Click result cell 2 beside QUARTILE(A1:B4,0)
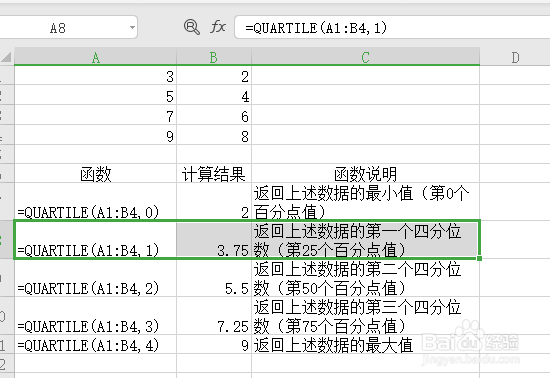The image size is (550, 378). pyautogui.click(x=214, y=202)
